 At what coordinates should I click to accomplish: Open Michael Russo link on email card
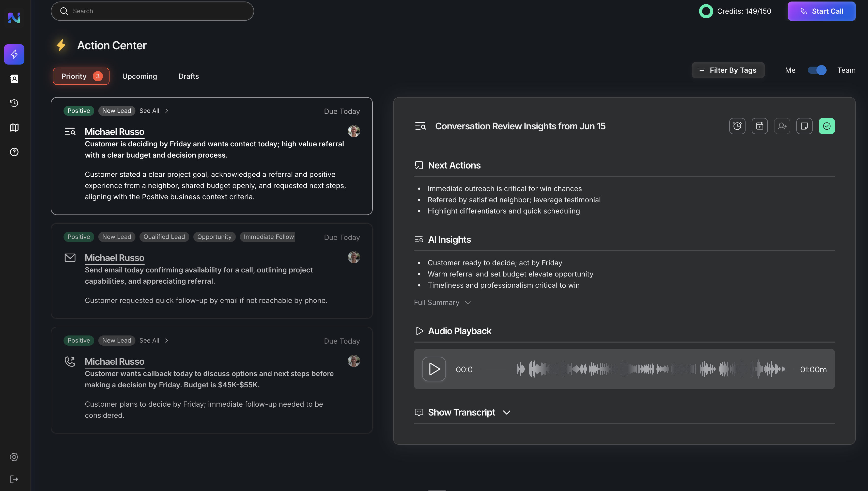point(114,258)
